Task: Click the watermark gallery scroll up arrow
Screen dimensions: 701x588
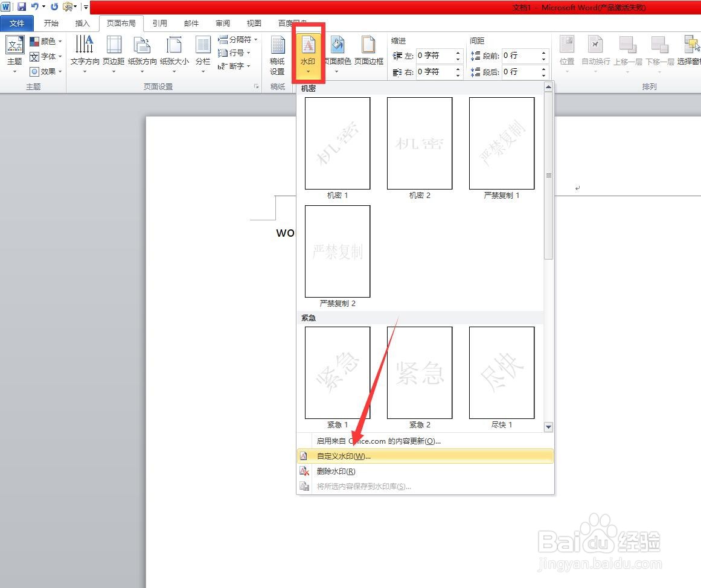Action: point(549,87)
